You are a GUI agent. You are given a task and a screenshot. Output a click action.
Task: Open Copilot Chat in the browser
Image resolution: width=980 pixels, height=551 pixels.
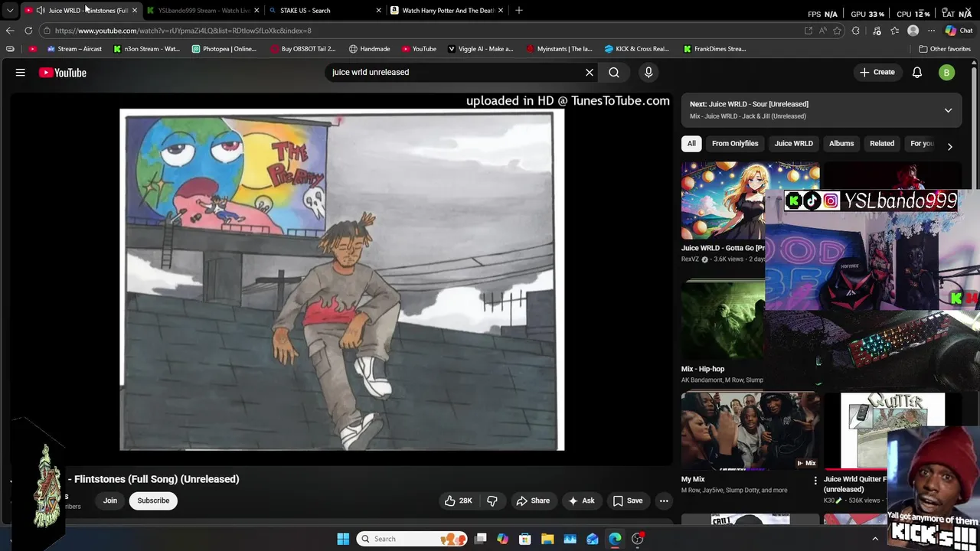point(959,31)
